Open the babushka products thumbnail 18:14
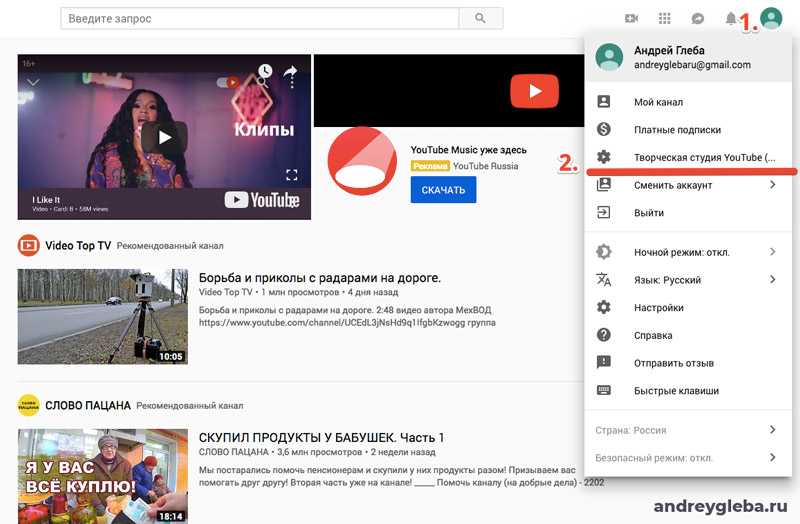The height and width of the screenshot is (524, 800). tap(103, 476)
